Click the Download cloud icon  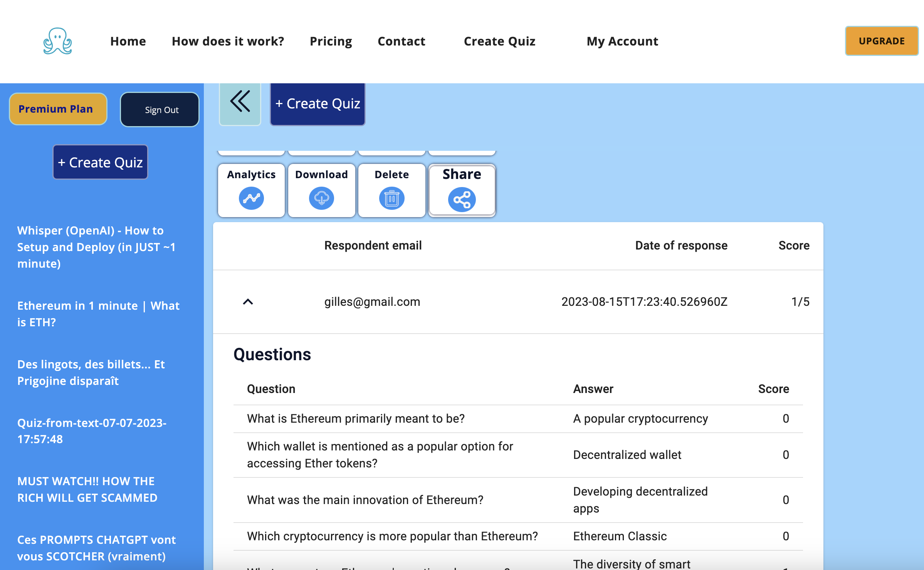(321, 198)
